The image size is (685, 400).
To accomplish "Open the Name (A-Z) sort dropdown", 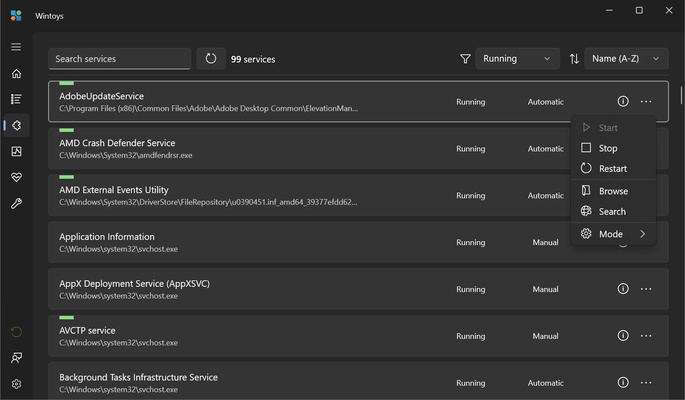I will 626,59.
